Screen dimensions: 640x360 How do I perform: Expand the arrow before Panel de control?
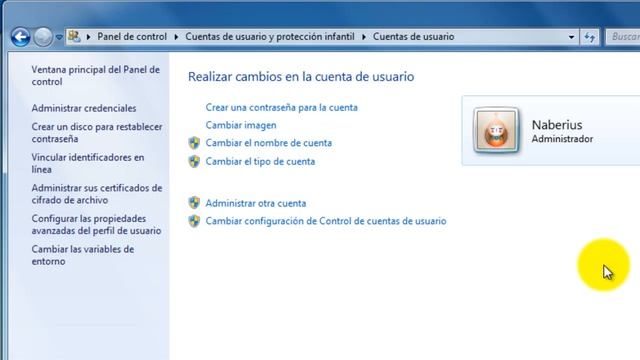pos(89,37)
